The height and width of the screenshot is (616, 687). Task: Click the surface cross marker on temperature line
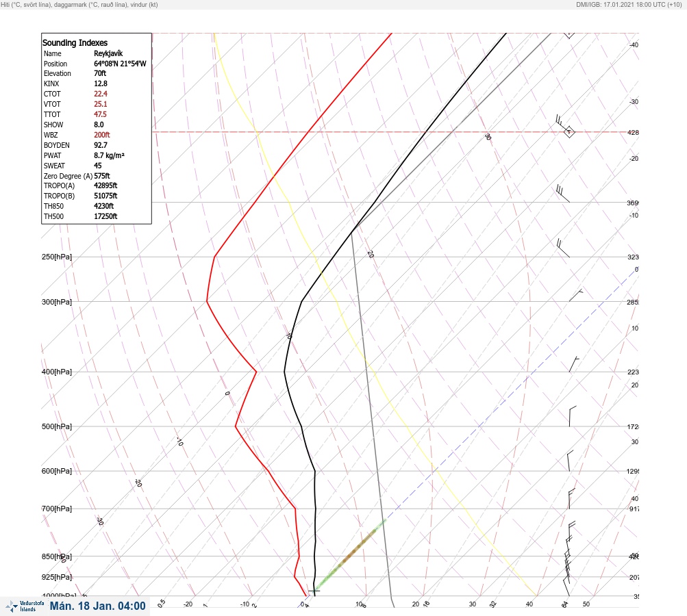[x=314, y=591]
